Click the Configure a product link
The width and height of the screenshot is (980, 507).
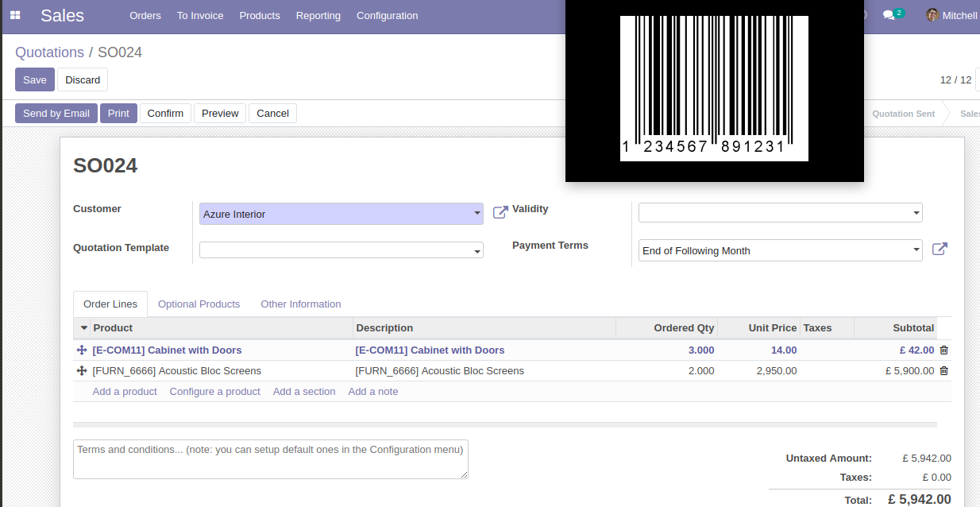pyautogui.click(x=215, y=392)
